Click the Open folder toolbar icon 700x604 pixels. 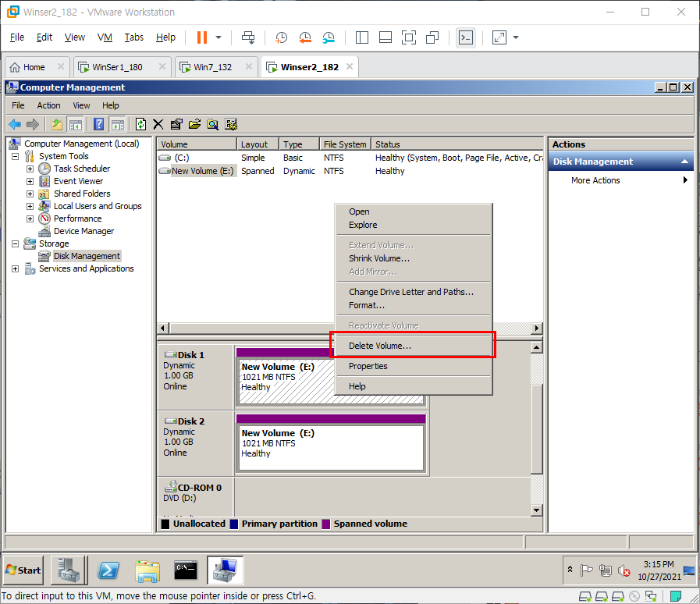point(194,124)
